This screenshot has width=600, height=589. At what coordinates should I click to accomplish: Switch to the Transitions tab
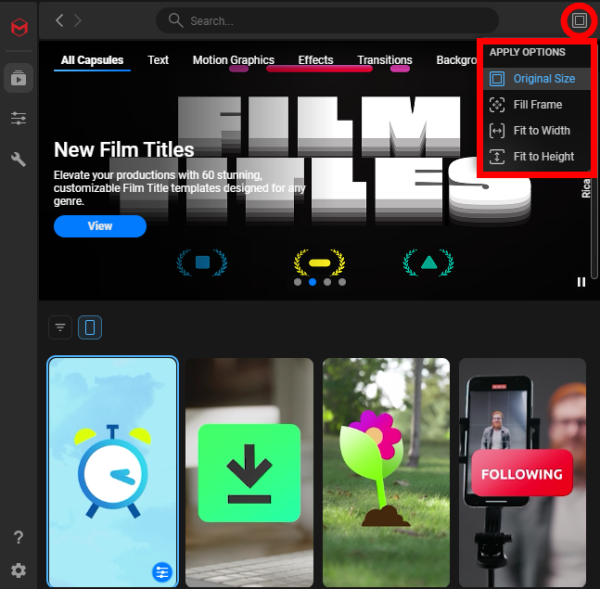click(x=385, y=60)
